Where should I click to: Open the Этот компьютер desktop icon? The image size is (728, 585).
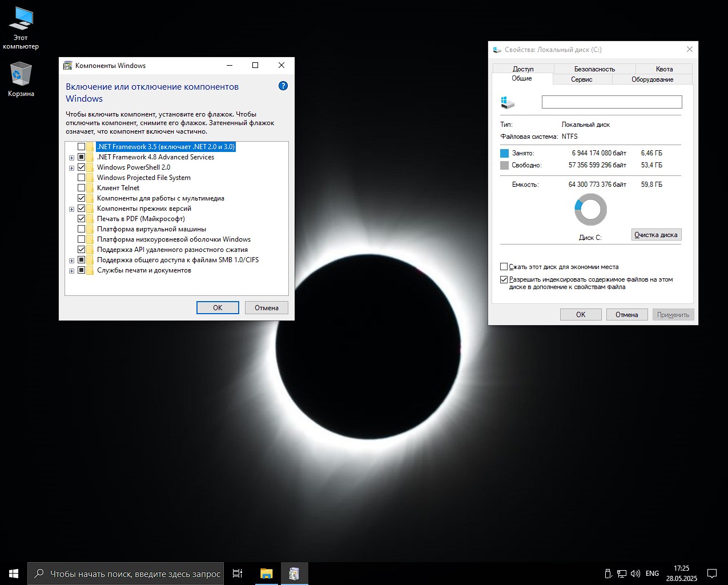coord(21,28)
